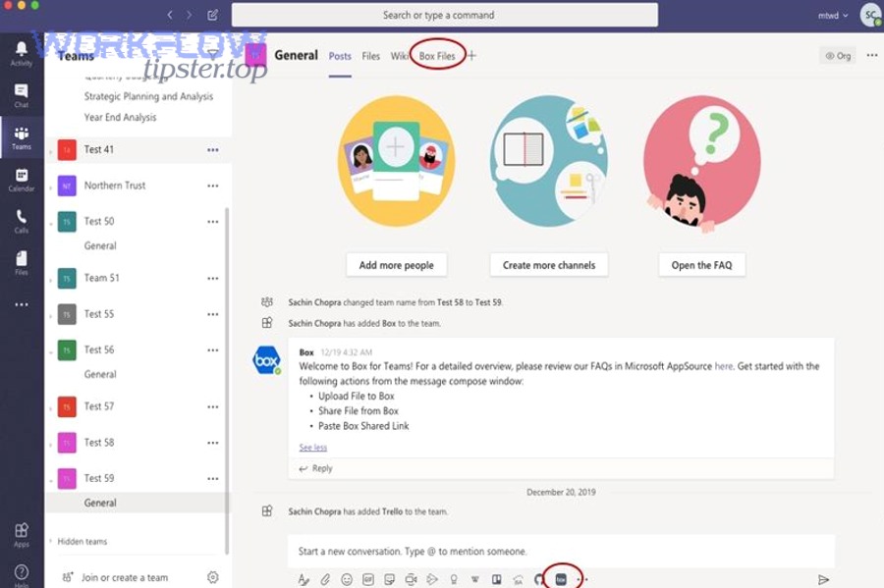
Task: Open Chat in the sidebar
Action: pos(22,96)
